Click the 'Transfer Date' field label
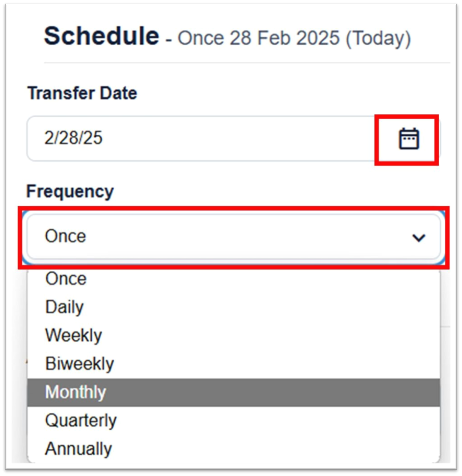The height and width of the screenshot is (476, 462). click(82, 93)
